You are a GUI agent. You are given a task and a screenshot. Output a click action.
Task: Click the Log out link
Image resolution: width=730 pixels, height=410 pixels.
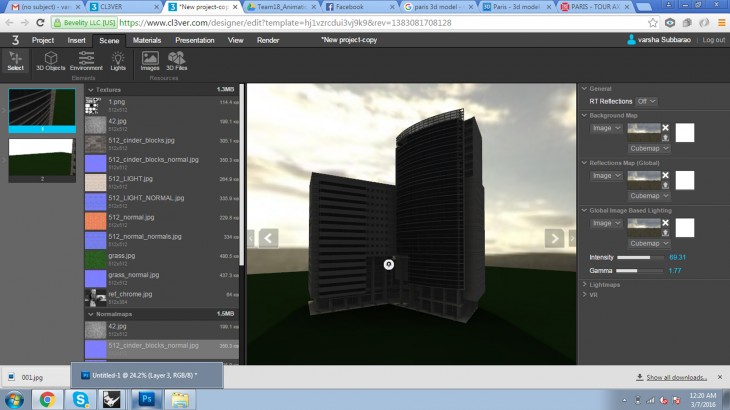pyautogui.click(x=714, y=40)
